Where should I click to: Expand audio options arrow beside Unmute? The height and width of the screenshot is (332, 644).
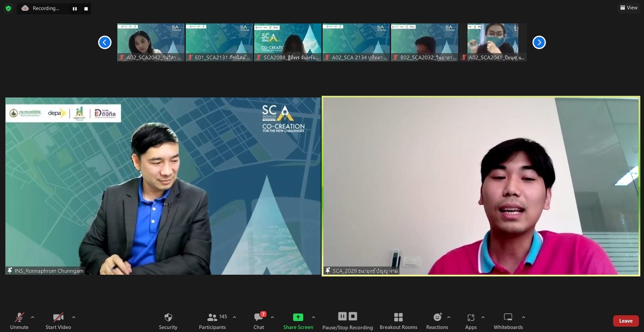33,317
